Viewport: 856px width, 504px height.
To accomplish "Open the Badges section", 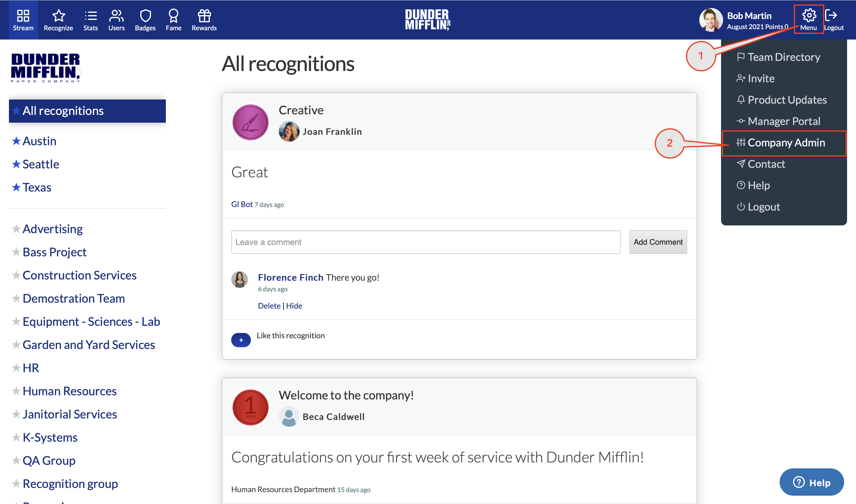I will pyautogui.click(x=145, y=20).
